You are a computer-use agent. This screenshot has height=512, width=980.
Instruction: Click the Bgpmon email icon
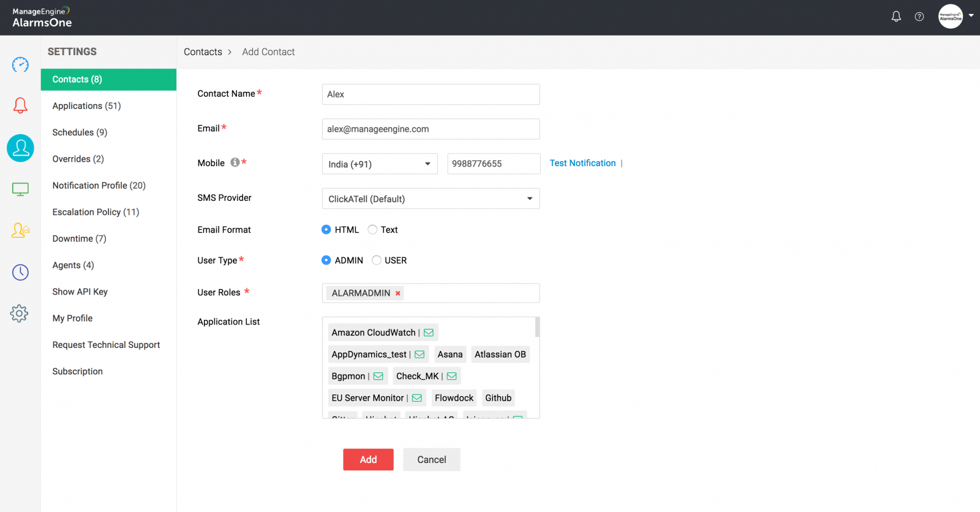tap(379, 376)
